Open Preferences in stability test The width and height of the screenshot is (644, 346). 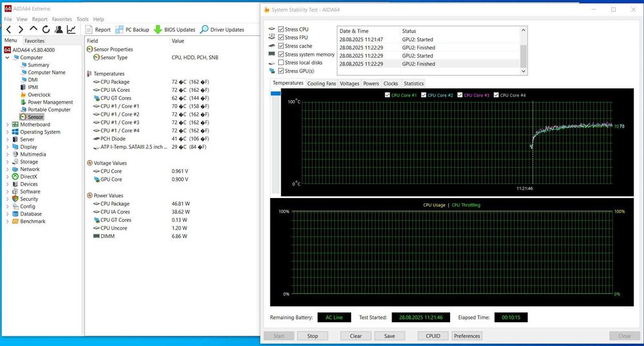(467, 336)
